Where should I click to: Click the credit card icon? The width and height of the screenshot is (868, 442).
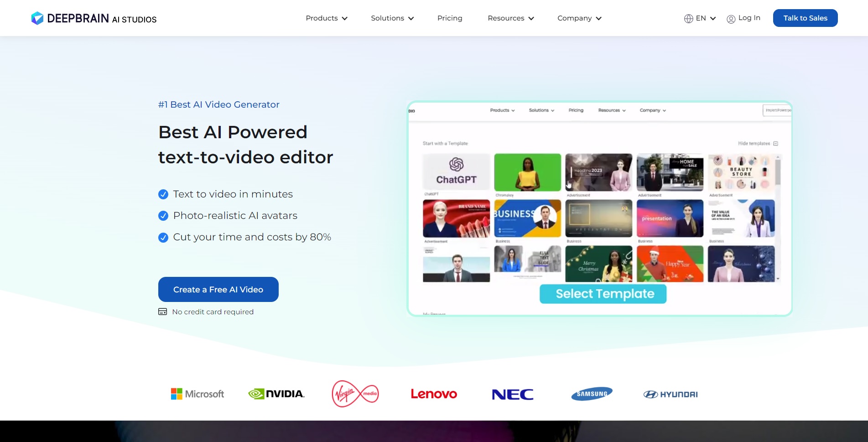(x=162, y=312)
